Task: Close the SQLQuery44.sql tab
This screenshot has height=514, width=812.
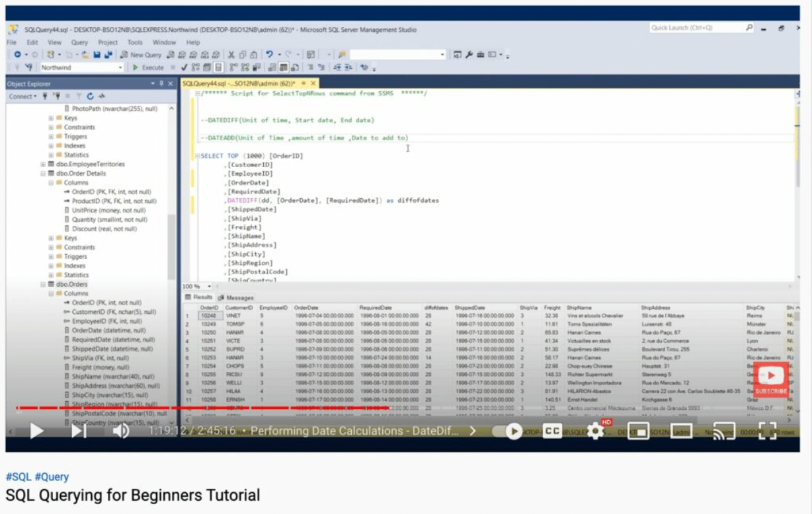Action: click(313, 83)
